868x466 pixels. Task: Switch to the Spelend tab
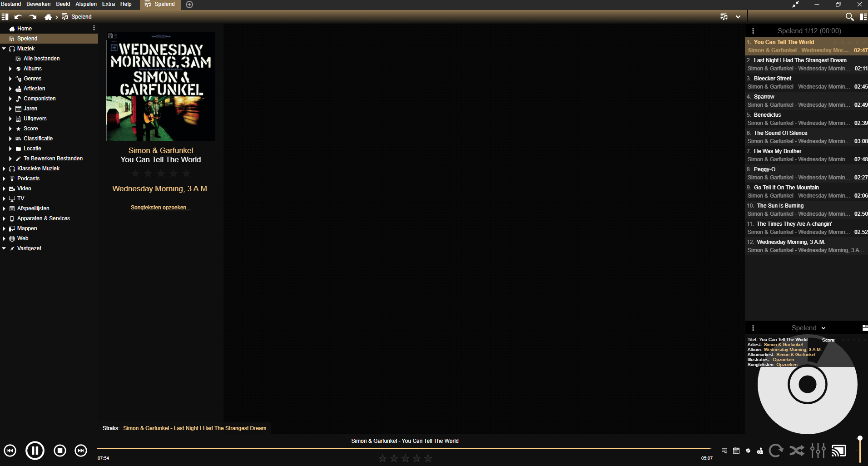coord(160,5)
